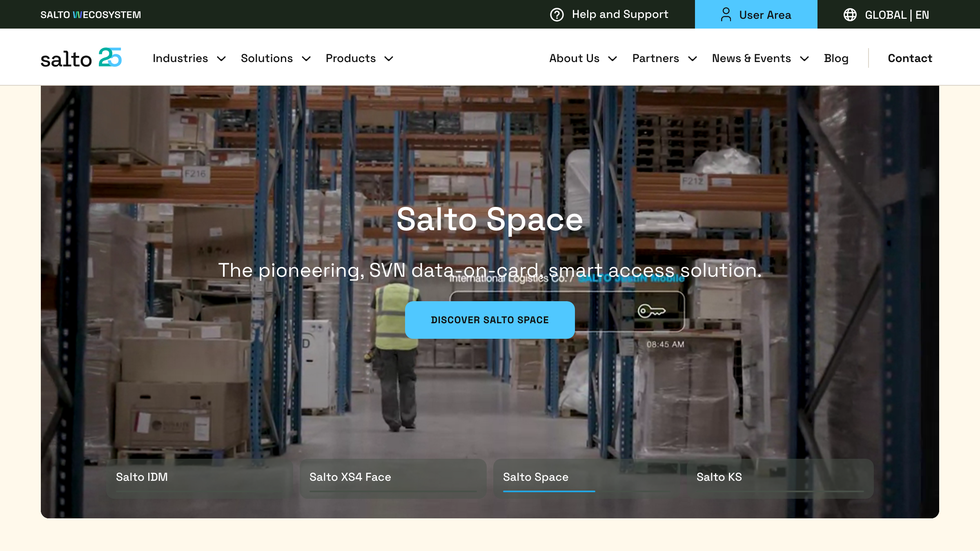This screenshot has height=551, width=980.
Task: Open the User Area
Action: [x=756, y=14]
